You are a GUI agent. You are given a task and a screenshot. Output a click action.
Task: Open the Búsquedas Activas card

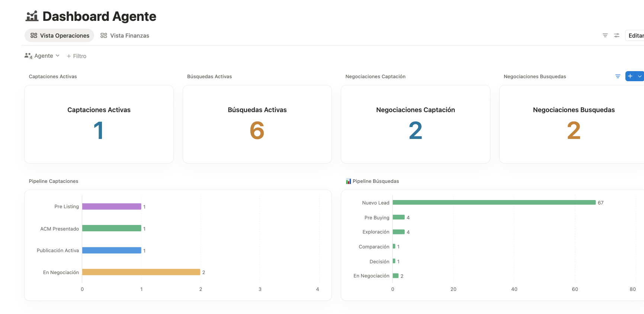(257, 124)
